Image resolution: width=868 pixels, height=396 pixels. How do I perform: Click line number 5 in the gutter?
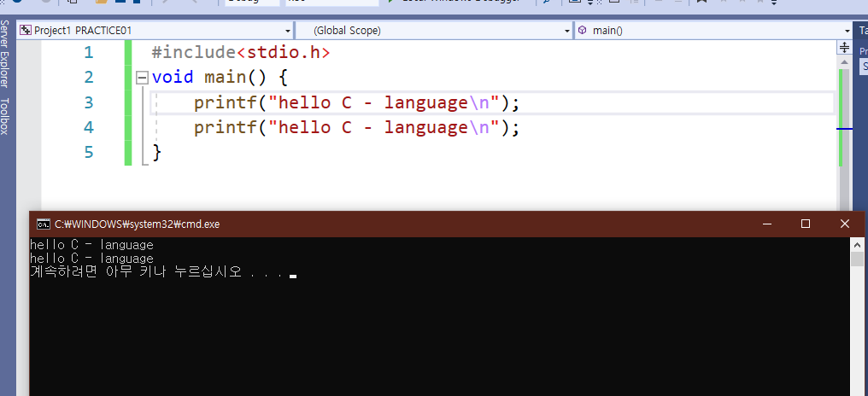tap(89, 152)
